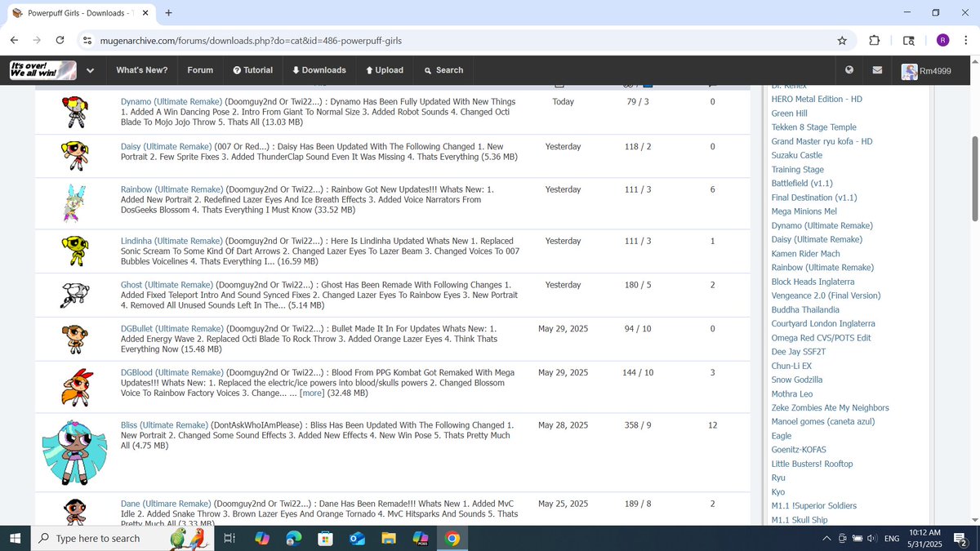
Task: Open the Tutorial menu item
Action: coord(253,70)
